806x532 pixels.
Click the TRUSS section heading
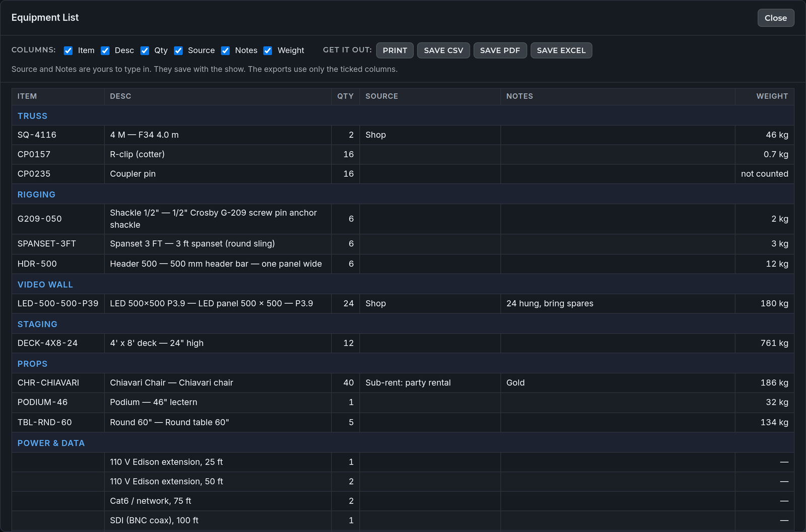32,116
